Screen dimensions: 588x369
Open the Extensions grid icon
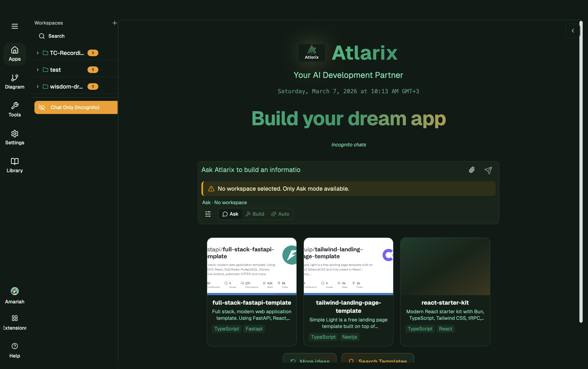(15, 318)
